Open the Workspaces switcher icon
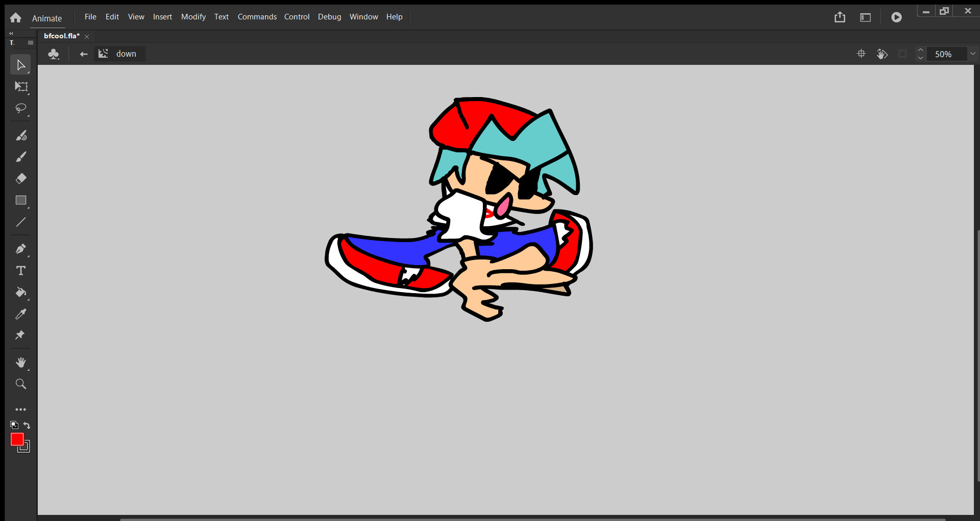The height and width of the screenshot is (521, 980). 865,17
